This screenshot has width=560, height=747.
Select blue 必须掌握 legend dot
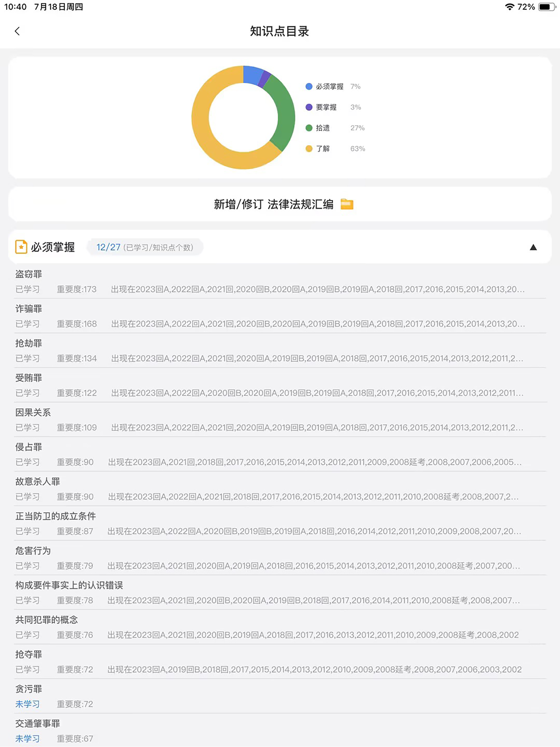pyautogui.click(x=309, y=86)
